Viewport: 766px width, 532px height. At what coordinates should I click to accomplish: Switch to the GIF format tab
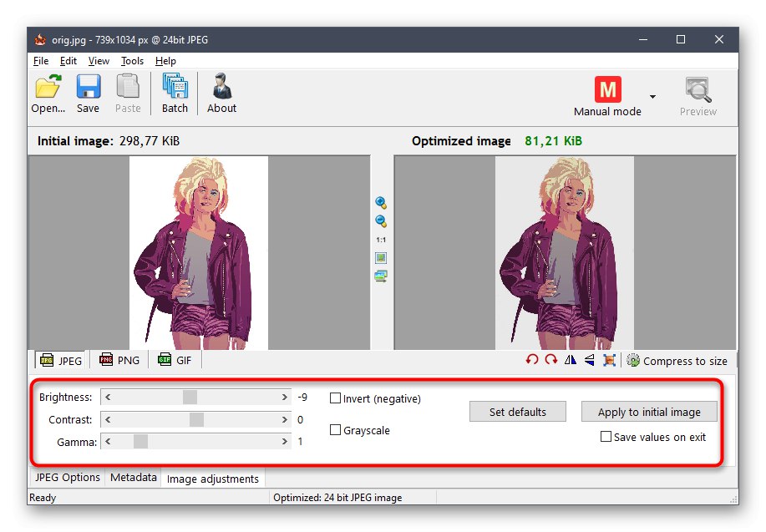tap(175, 361)
